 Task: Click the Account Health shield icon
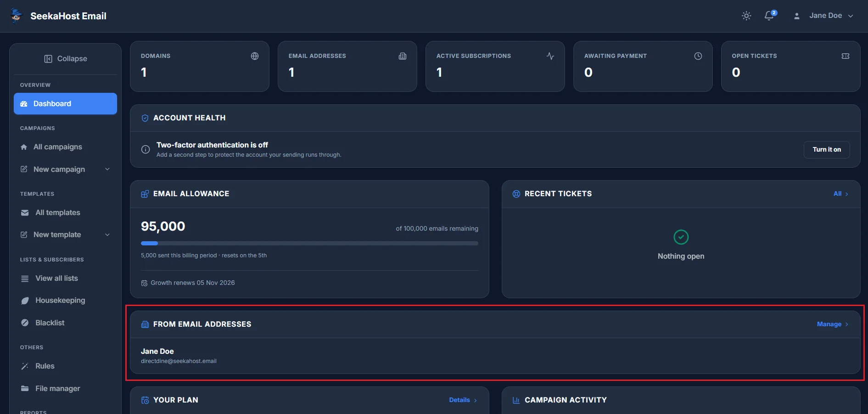pyautogui.click(x=145, y=118)
